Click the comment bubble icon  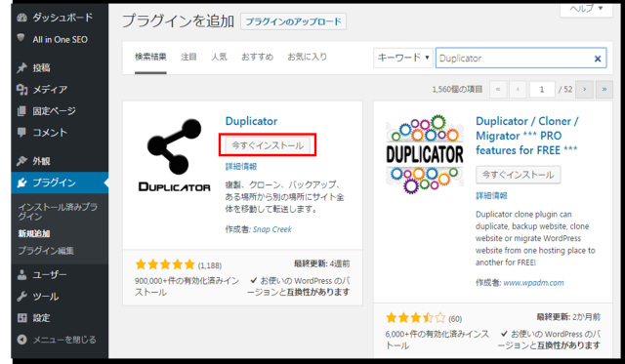click(x=21, y=132)
